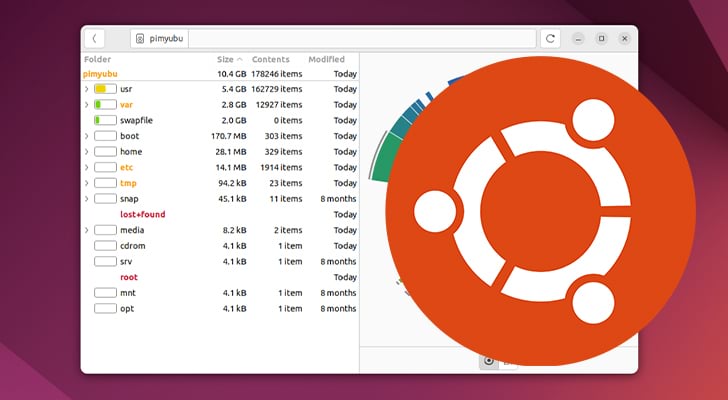Select the snap folder name
Screen dimensions: 728x400
(x=129, y=199)
